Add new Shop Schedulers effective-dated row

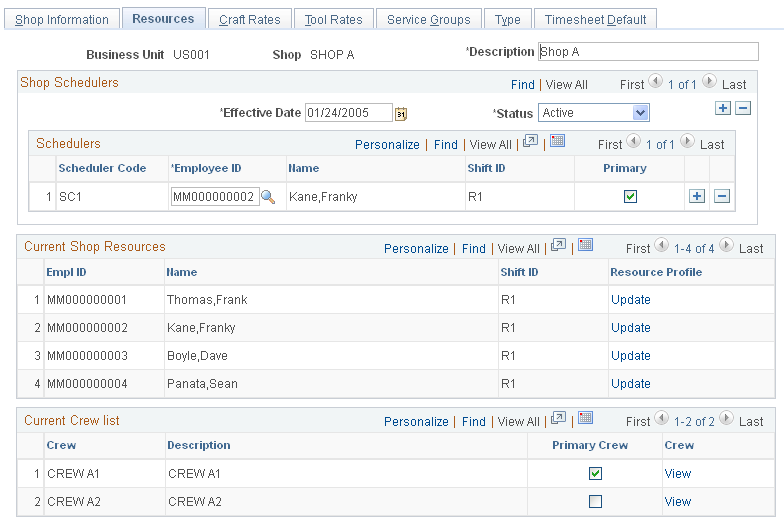click(722, 108)
